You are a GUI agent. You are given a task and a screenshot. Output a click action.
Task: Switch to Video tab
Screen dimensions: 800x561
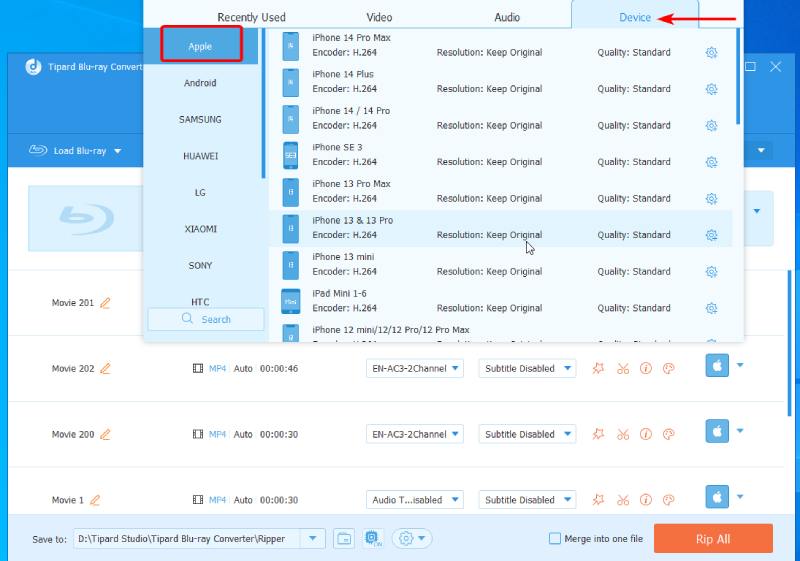pyautogui.click(x=379, y=17)
